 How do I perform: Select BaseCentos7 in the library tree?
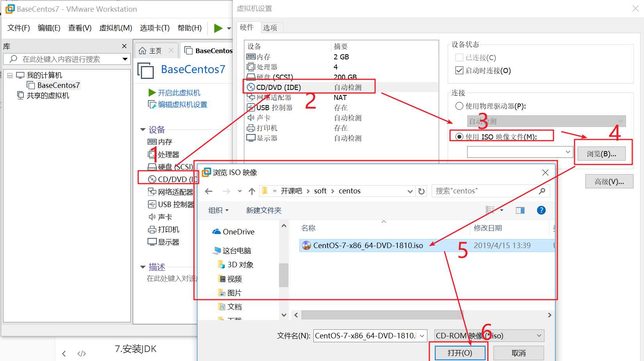[58, 85]
